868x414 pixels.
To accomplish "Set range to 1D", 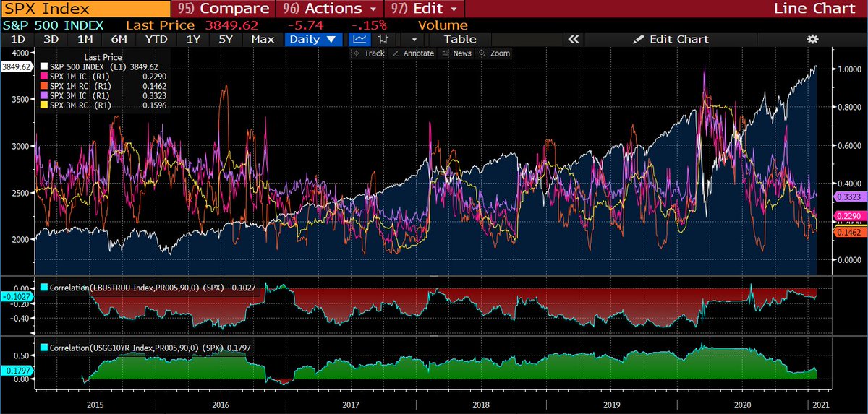I will coord(18,39).
